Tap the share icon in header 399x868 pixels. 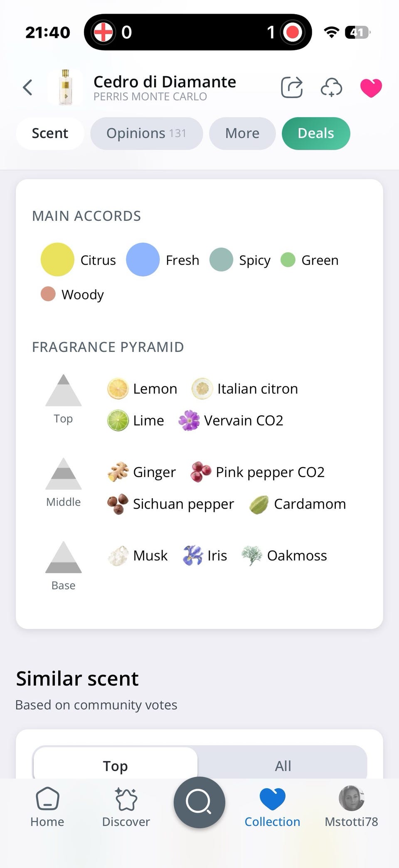(292, 87)
